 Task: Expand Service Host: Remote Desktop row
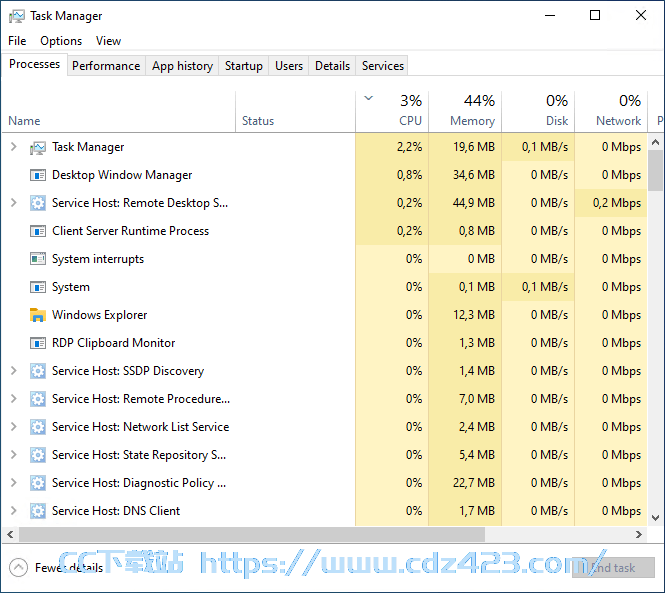(x=14, y=203)
